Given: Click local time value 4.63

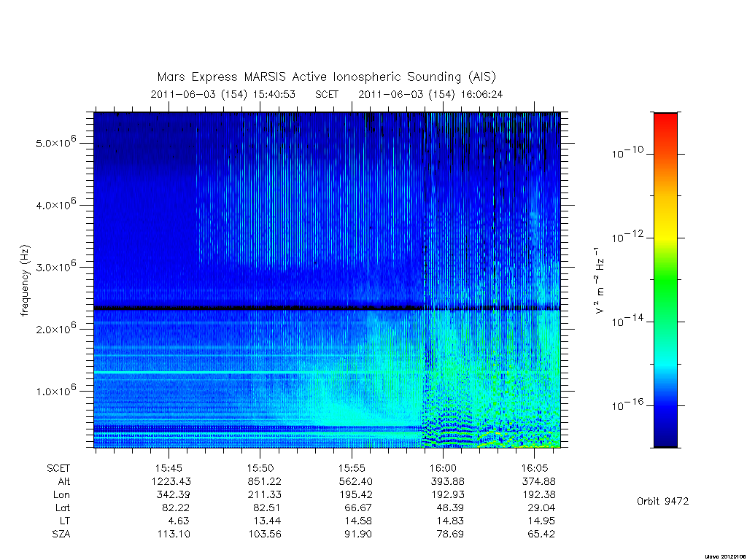Looking at the screenshot, I should (x=179, y=521).
